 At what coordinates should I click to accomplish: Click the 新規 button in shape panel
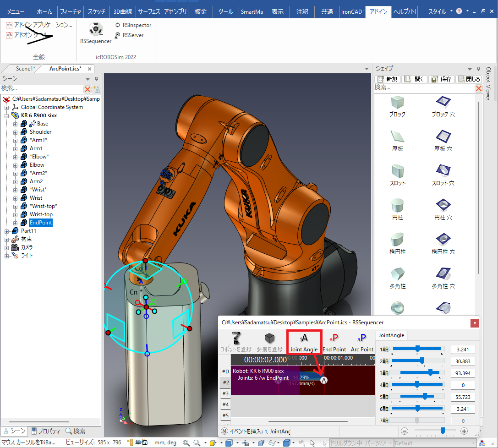388,79
